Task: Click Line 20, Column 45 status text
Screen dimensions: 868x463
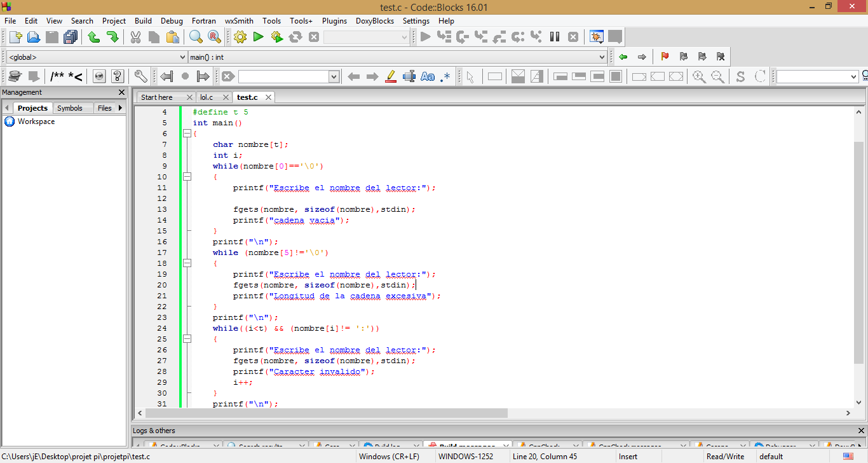Action: [545, 457]
